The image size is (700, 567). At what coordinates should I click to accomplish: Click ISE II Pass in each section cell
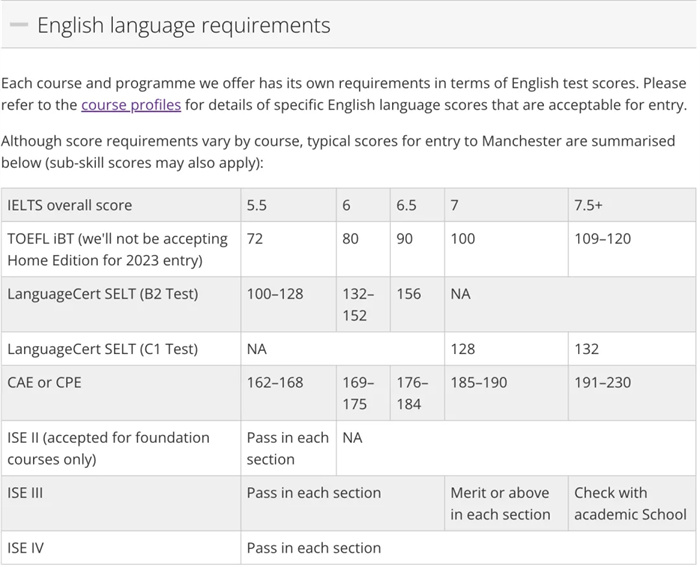pyautogui.click(x=288, y=448)
